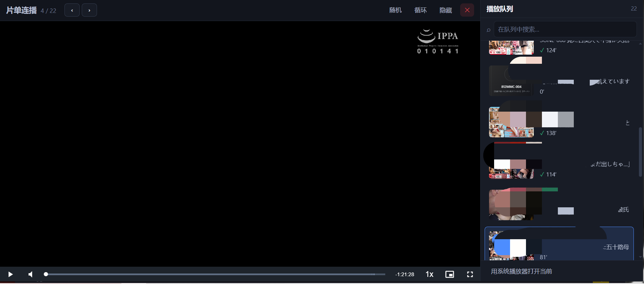
Task: Click the remaining time -1:21:28
Action: click(405, 274)
